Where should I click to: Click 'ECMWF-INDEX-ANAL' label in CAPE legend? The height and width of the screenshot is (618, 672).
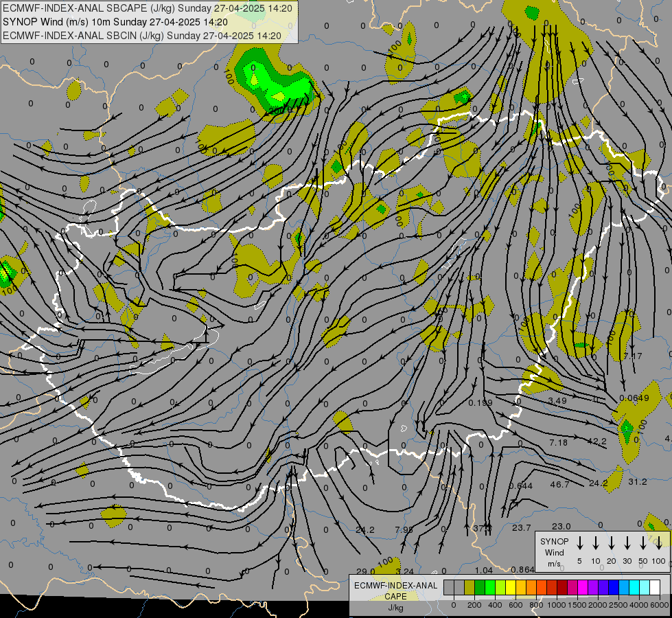[395, 586]
